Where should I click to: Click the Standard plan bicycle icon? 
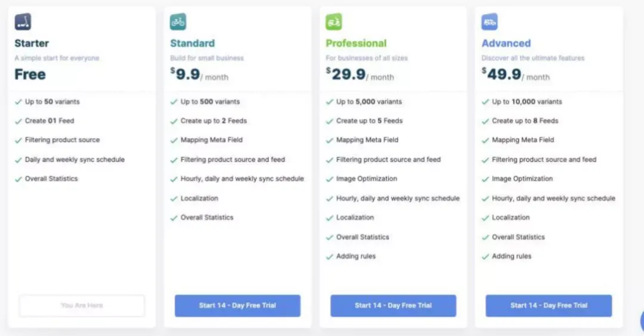[178, 21]
